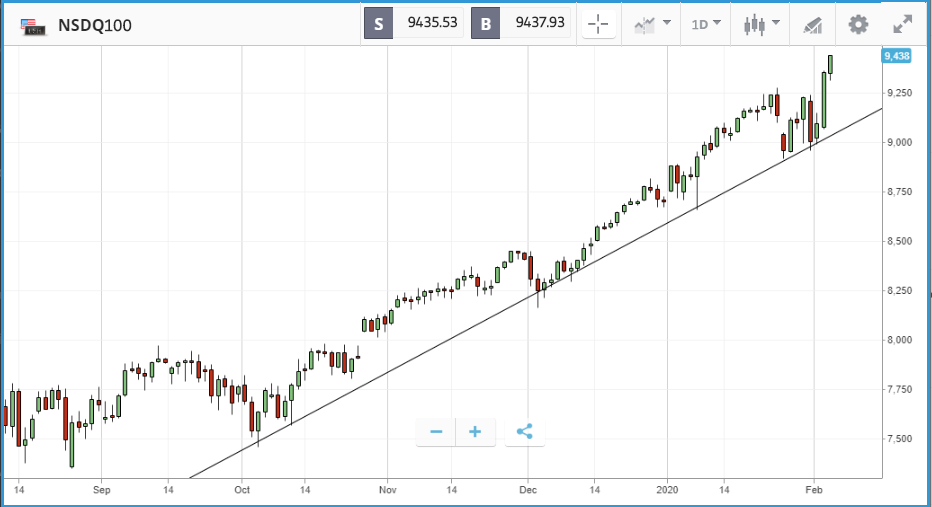Open the drawing tools pencil icon
932x507 pixels.
[814, 25]
